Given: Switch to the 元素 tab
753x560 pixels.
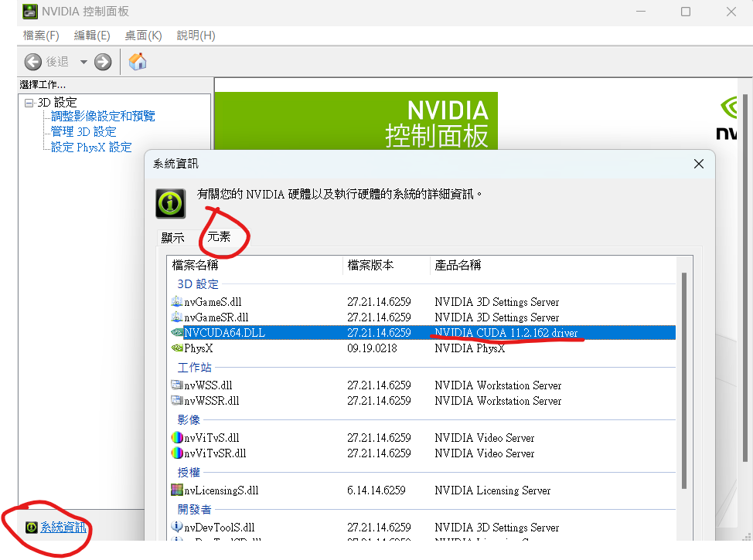Looking at the screenshot, I should point(219,236).
